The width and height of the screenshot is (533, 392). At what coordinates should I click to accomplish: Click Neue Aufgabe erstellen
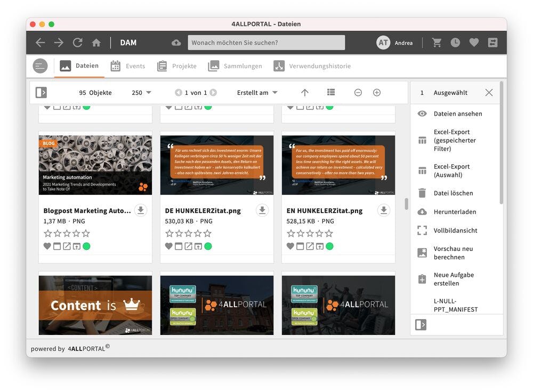click(x=455, y=279)
